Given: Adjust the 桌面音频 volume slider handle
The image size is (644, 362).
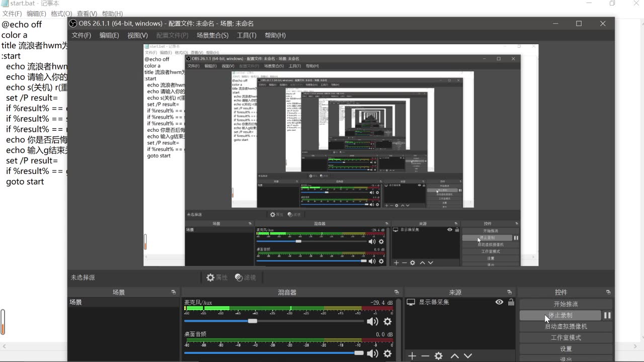Looking at the screenshot, I should [359, 353].
